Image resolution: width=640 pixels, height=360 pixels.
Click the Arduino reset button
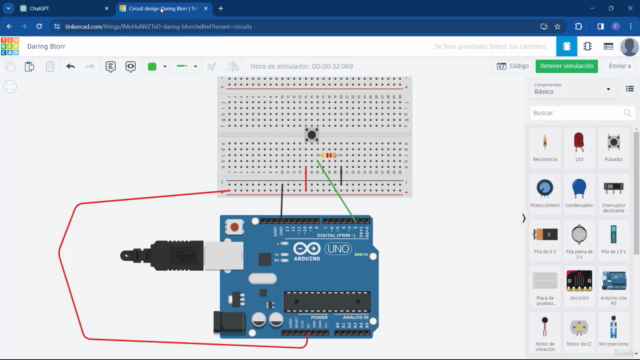pos(235,227)
